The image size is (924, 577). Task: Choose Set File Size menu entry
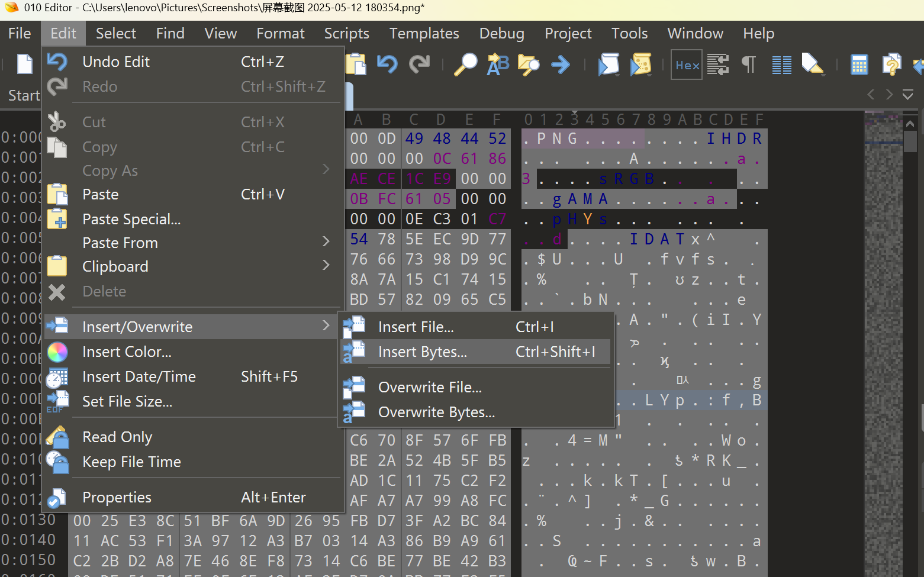[193, 401]
